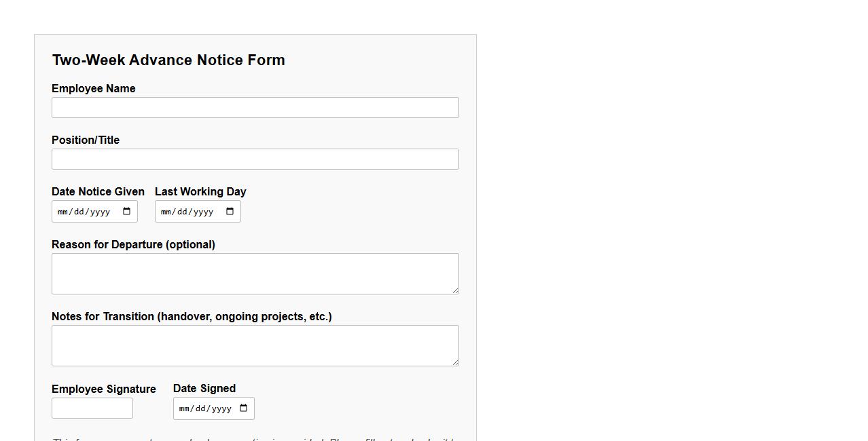This screenshot has width=868, height=441.
Task: Click the Two-Week Advance Notice Form heading
Action: (x=168, y=60)
